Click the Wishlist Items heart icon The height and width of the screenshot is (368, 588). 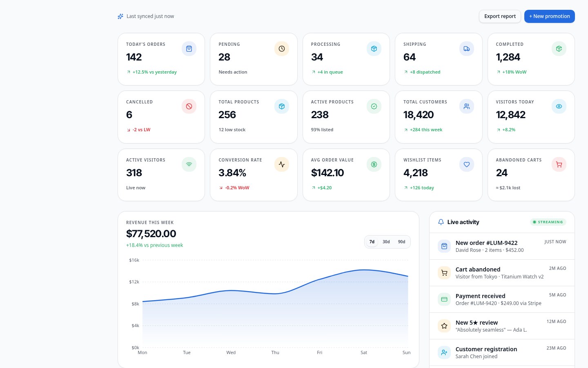[x=467, y=164]
